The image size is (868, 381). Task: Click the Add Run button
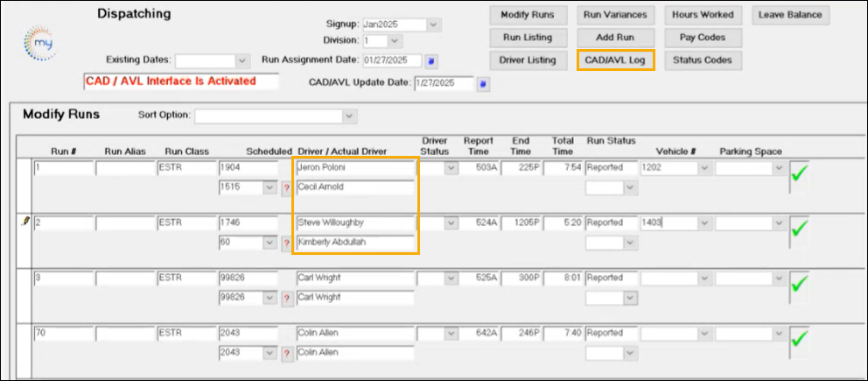614,39
